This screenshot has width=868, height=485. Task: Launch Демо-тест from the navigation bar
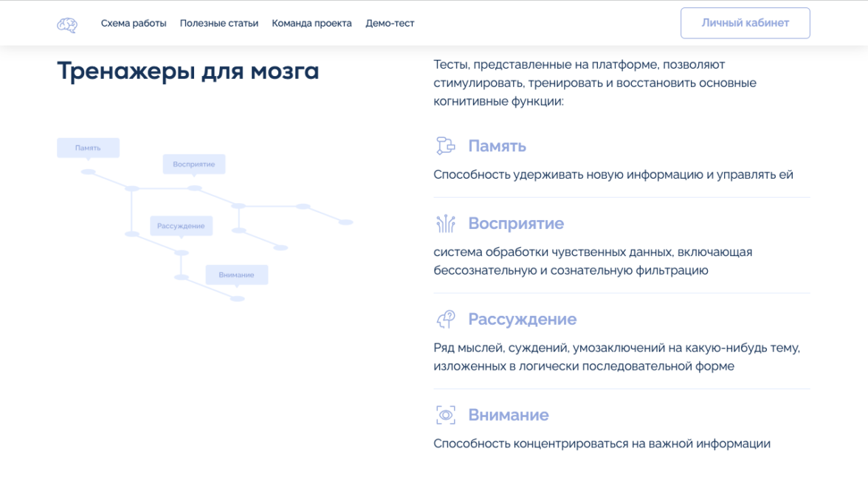click(390, 24)
